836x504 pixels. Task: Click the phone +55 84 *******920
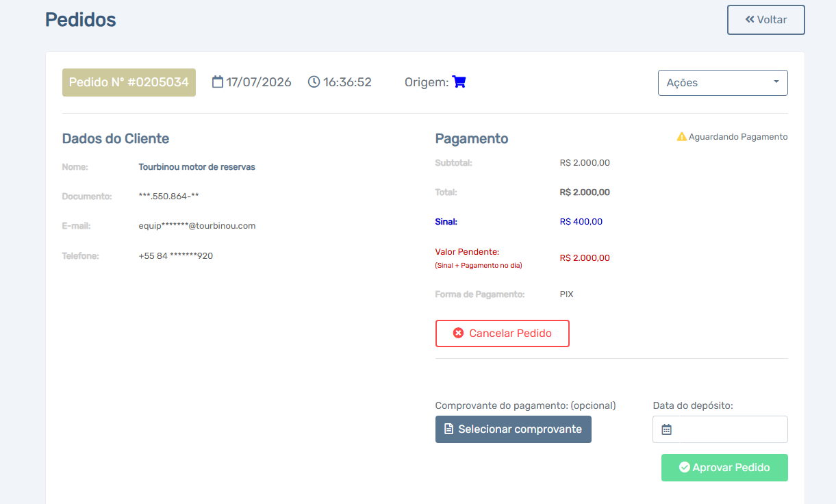pos(175,256)
